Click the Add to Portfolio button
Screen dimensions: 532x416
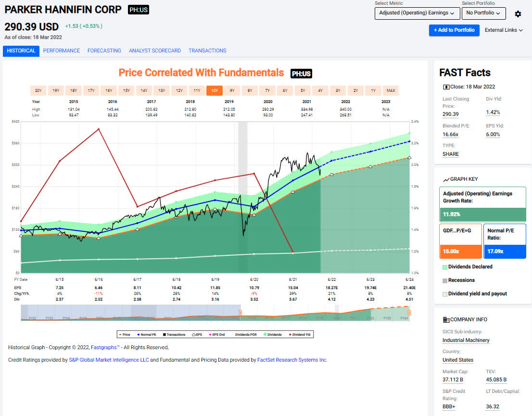tap(454, 30)
